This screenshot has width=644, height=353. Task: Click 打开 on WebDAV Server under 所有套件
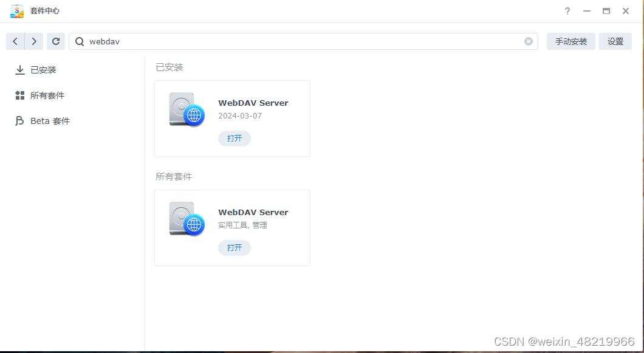pyautogui.click(x=235, y=248)
